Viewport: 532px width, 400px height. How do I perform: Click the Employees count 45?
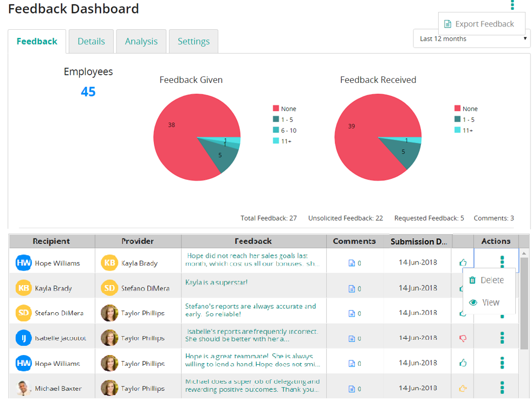pos(88,92)
